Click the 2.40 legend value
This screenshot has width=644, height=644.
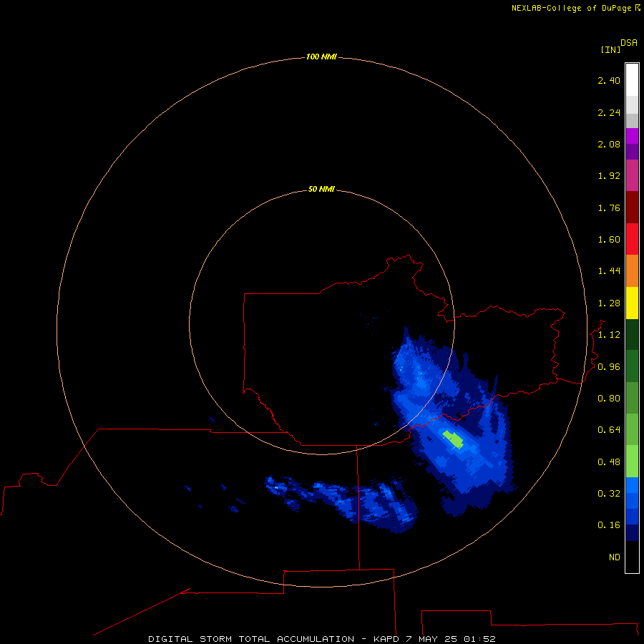609,80
